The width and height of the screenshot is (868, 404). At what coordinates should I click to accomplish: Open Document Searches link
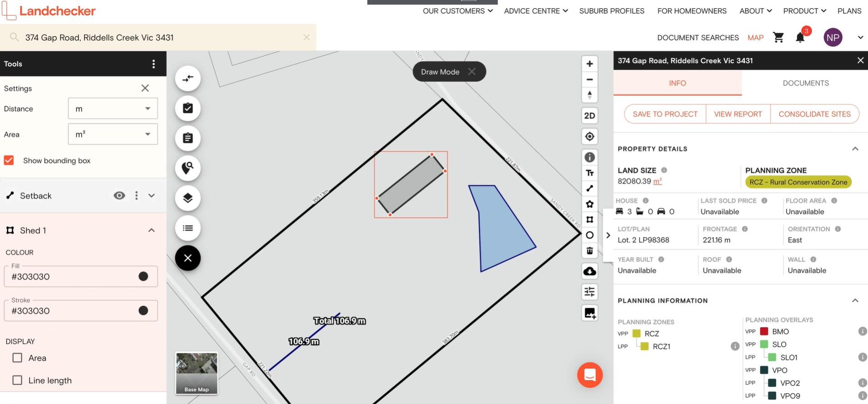[x=698, y=38]
